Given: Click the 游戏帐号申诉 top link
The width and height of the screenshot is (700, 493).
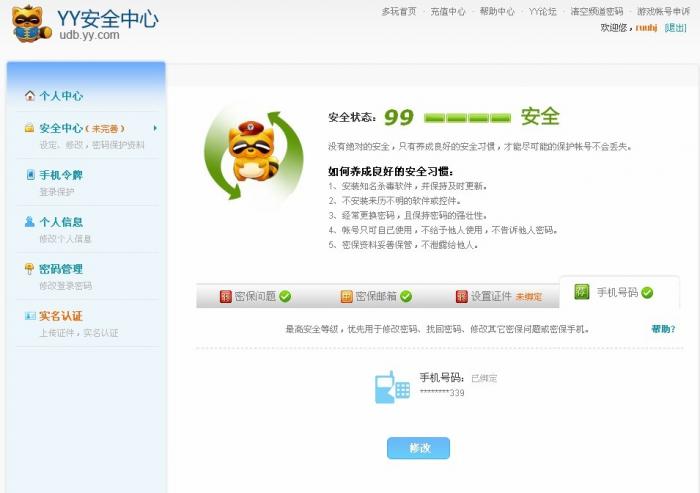Looking at the screenshot, I should point(664,12).
